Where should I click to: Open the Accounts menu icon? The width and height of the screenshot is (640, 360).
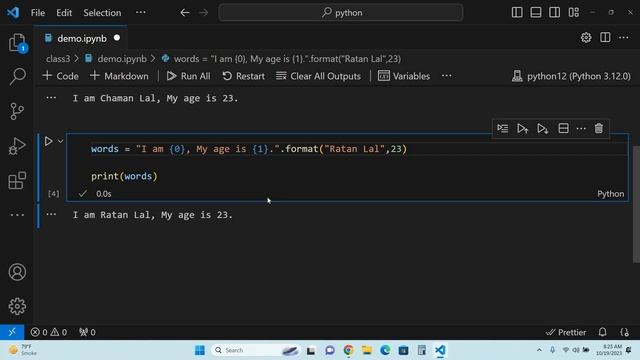point(17,272)
